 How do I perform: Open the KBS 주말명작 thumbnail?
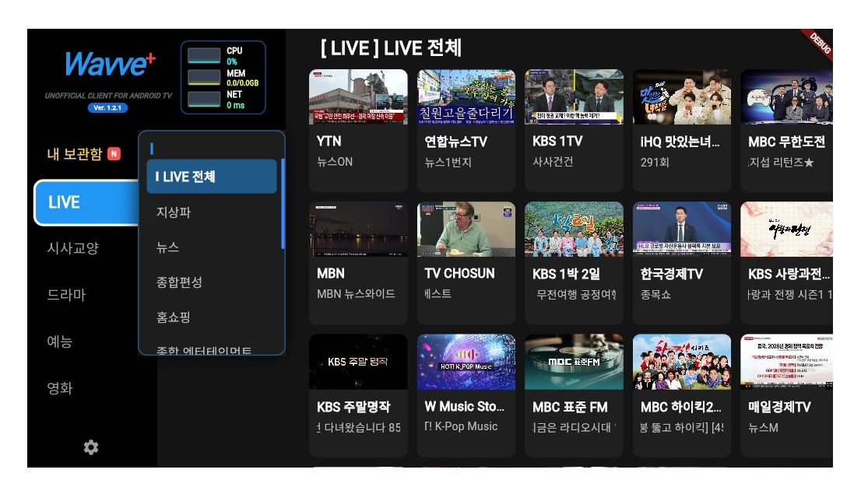pos(358,363)
